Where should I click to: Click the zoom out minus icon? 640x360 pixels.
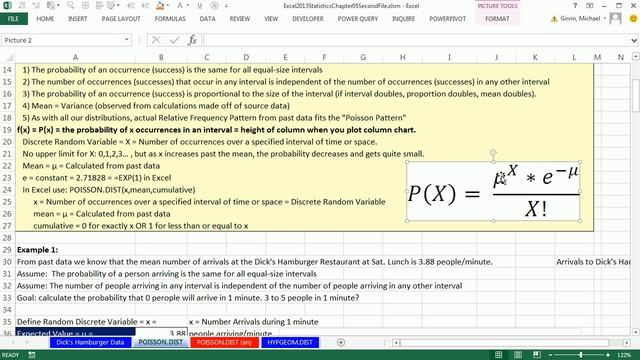point(550,355)
